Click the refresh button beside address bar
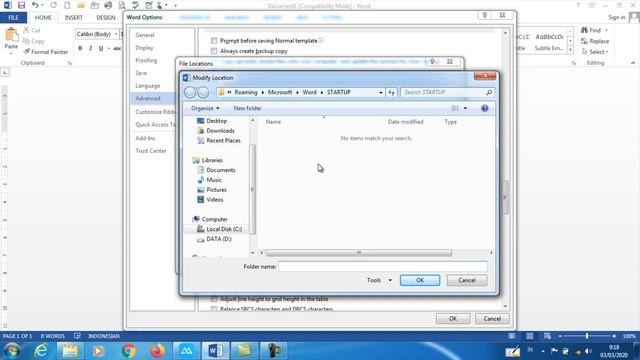 point(391,93)
